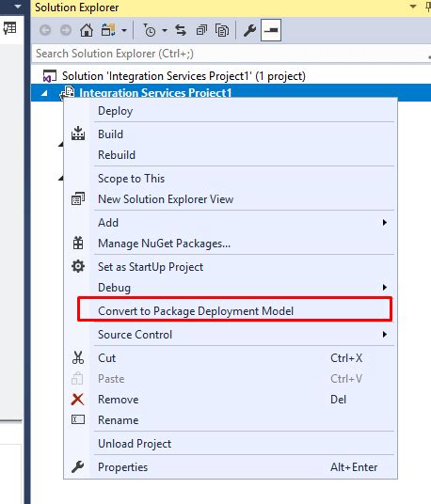Toggle the Preview Selected Items button
Viewport: 431px width, 504px height.
tap(271, 30)
